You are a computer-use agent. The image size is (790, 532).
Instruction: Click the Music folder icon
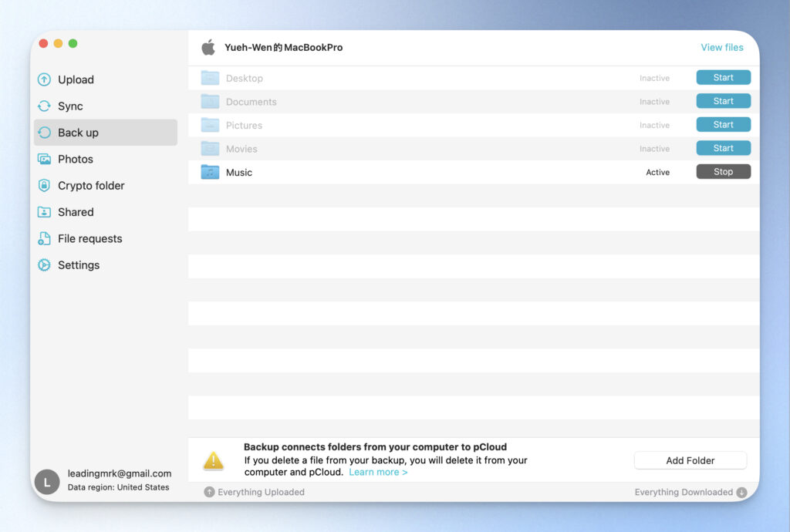210,172
